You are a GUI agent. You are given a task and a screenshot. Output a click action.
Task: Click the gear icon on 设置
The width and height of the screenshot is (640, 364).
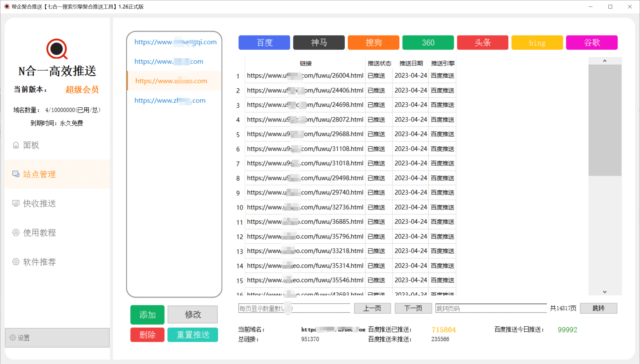(13, 338)
